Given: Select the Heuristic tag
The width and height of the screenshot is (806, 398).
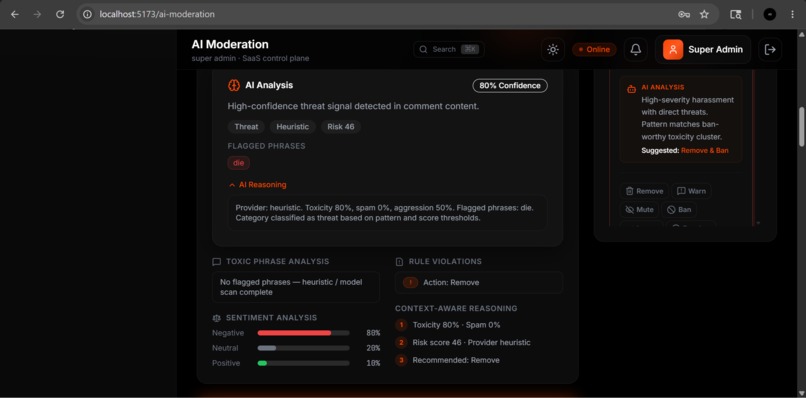Looking at the screenshot, I should coord(292,126).
